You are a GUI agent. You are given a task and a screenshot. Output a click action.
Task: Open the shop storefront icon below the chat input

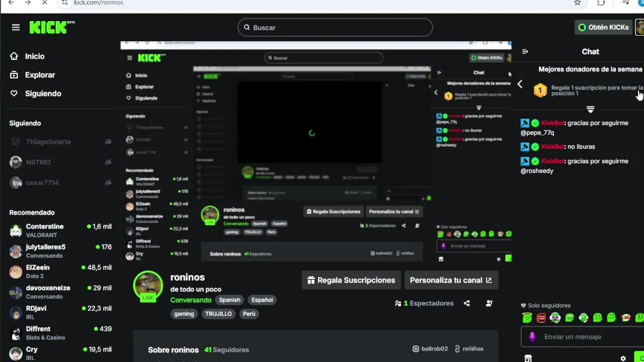click(528, 358)
